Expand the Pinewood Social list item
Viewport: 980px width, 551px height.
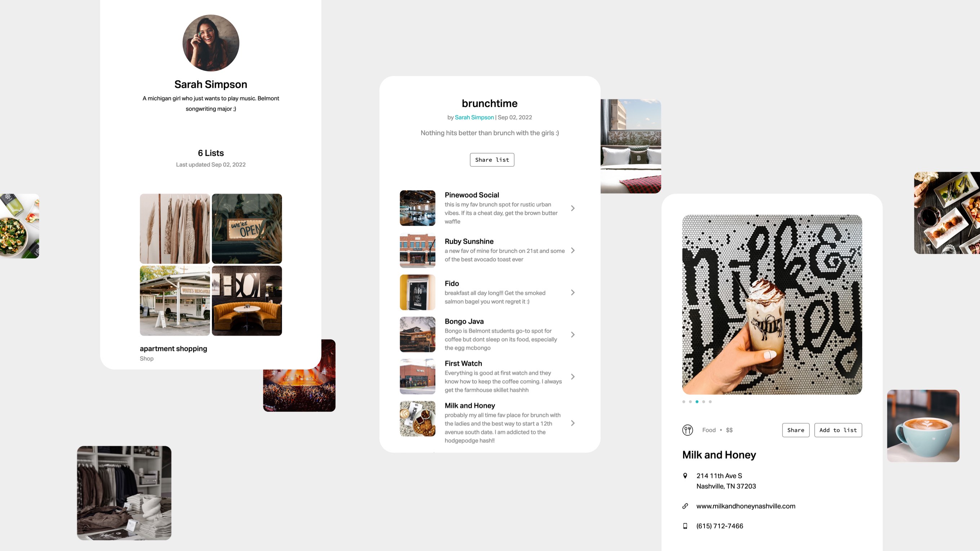pos(572,207)
